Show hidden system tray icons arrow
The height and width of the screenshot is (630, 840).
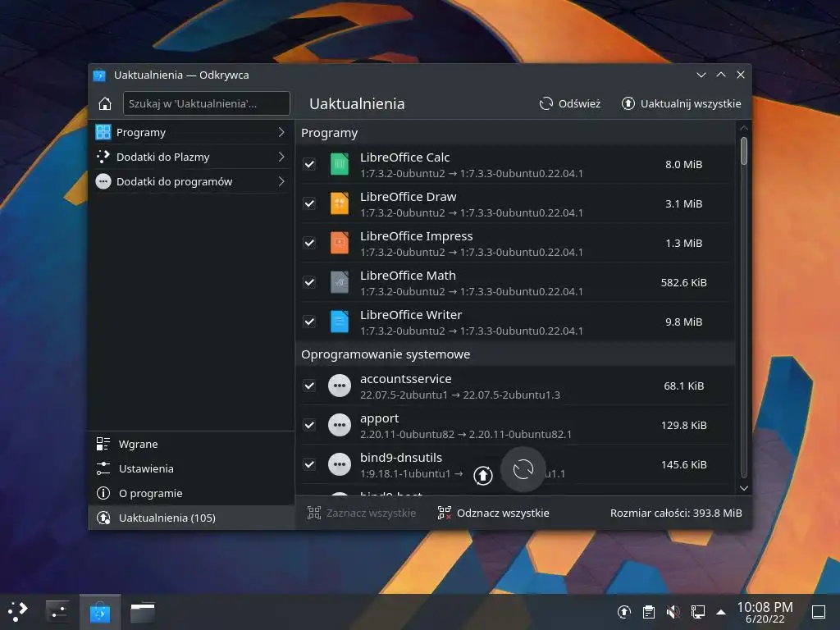pyautogui.click(x=721, y=612)
